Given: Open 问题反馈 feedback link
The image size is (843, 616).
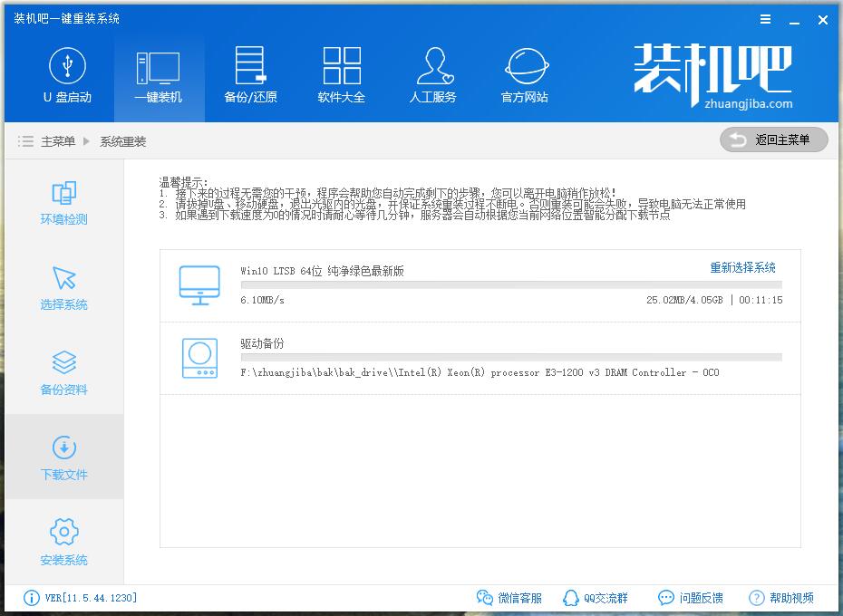Looking at the screenshot, I should point(691,598).
